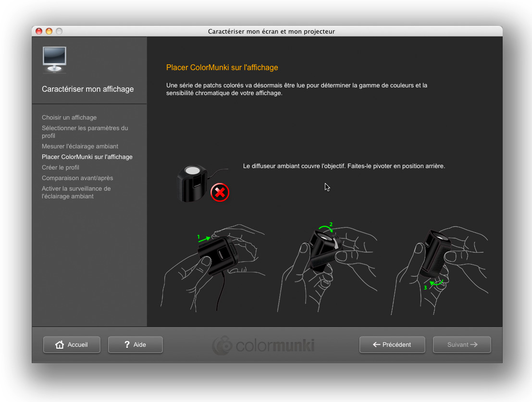Viewport: 532px width, 402px height.
Task: Click step 3 hand illustration
Action: [x=440, y=270]
